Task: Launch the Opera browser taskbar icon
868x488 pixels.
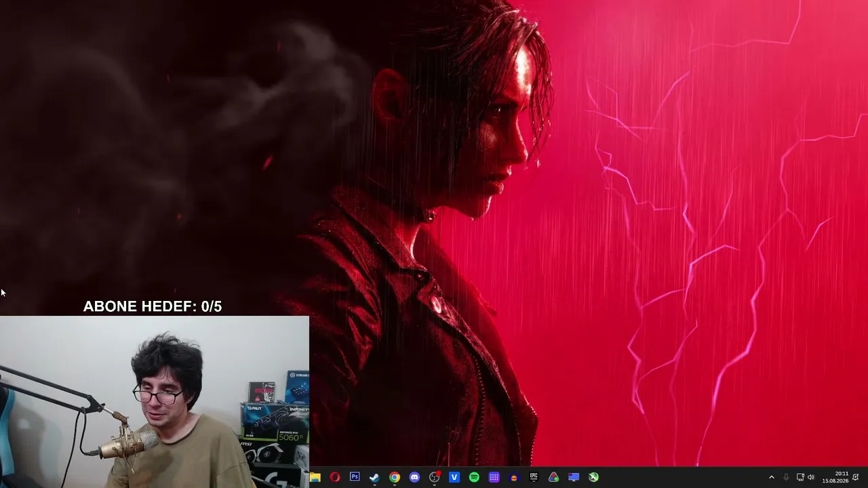Action: click(335, 477)
